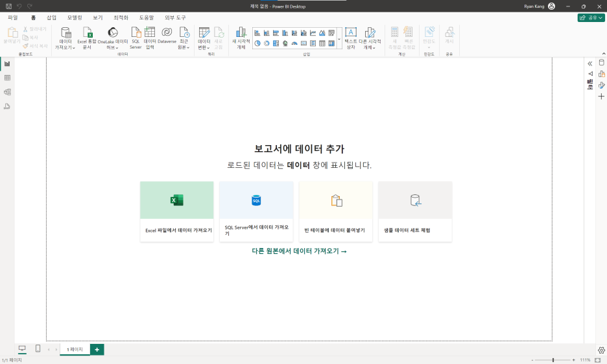
Task: Click 빈 테이블에 데이터 붙여넣기 card
Action: pos(336,212)
